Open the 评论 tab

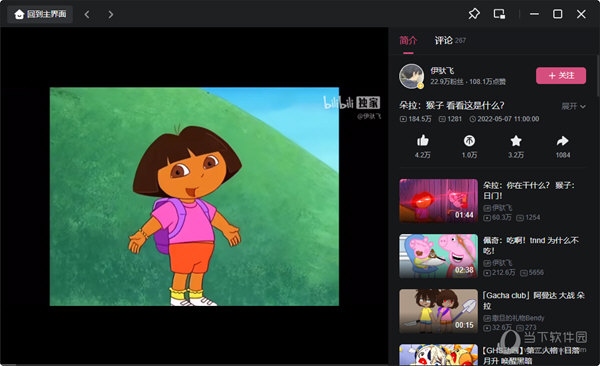click(x=450, y=41)
